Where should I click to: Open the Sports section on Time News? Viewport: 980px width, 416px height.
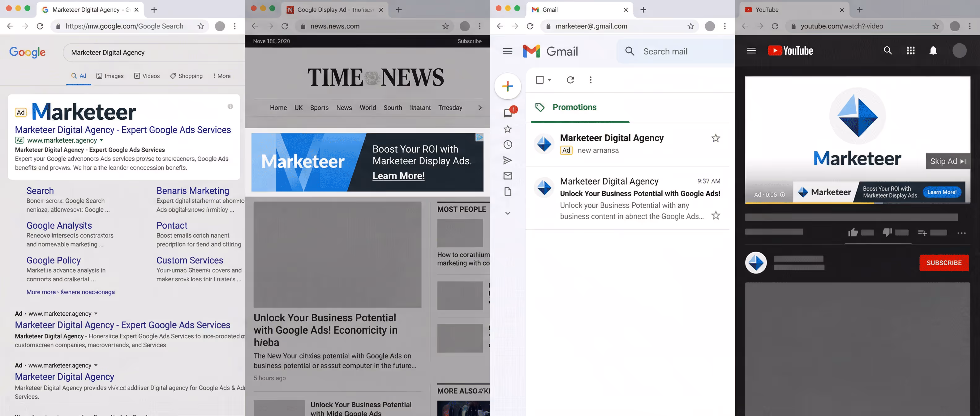[319, 108]
